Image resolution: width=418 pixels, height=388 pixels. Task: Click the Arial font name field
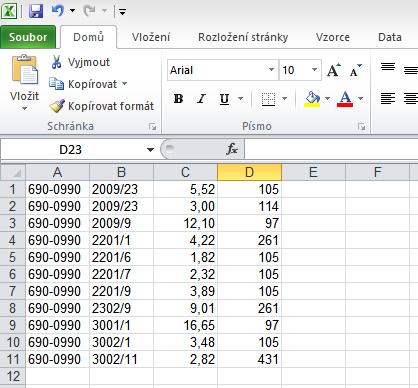tap(217, 70)
